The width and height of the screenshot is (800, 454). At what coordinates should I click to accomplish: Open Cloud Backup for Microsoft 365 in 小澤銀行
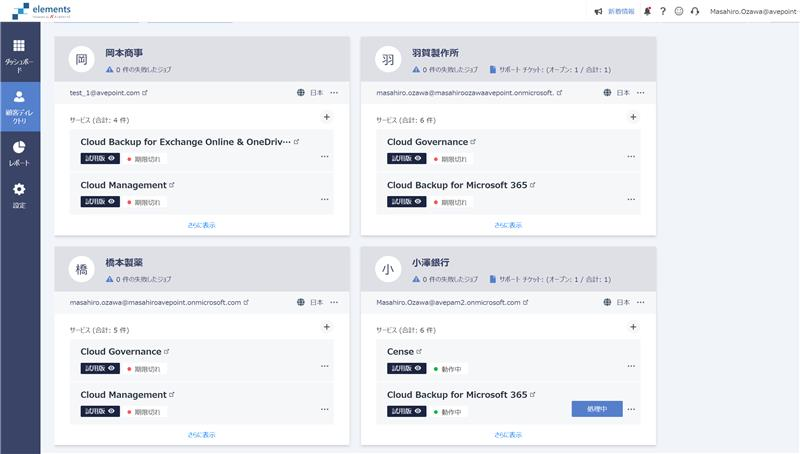[x=461, y=395]
